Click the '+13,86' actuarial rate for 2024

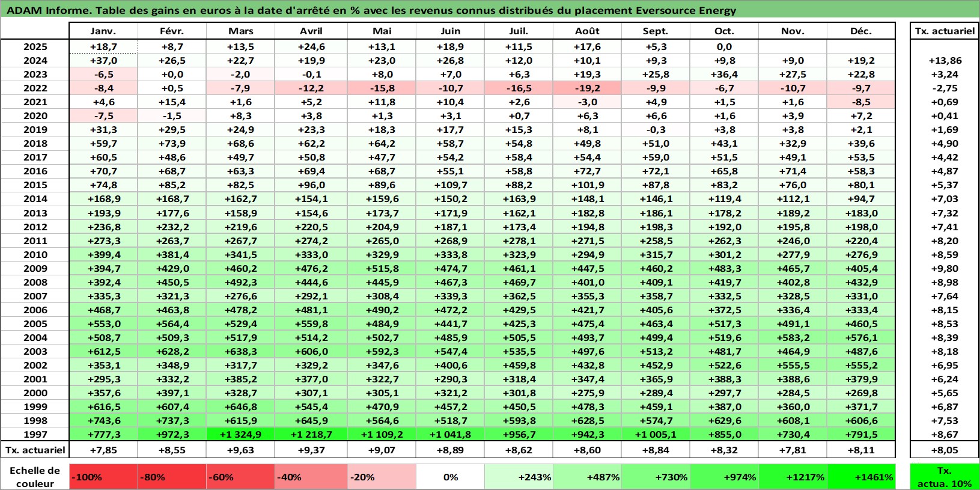tap(945, 60)
